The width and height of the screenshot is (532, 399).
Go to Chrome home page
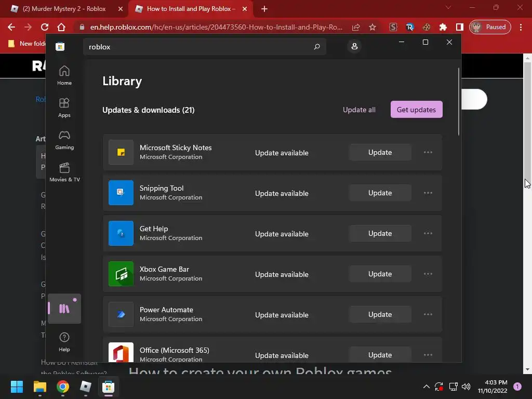pyautogui.click(x=61, y=27)
